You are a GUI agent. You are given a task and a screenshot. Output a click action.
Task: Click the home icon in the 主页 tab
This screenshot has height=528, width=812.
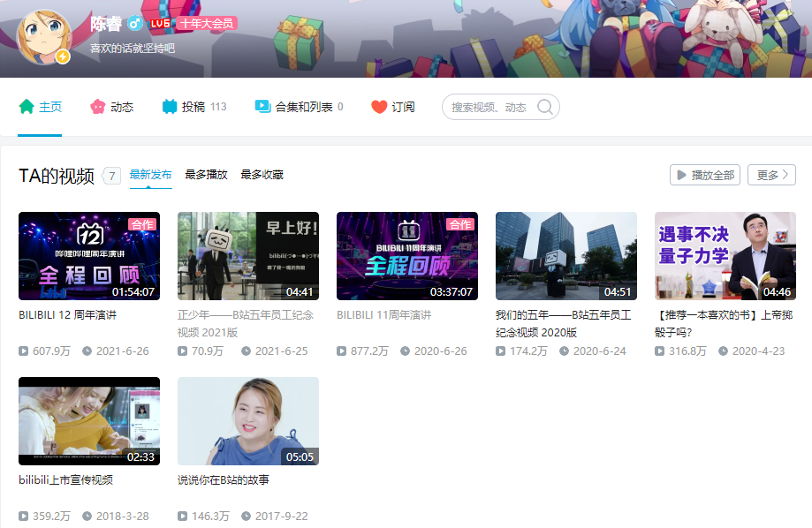coord(27,107)
